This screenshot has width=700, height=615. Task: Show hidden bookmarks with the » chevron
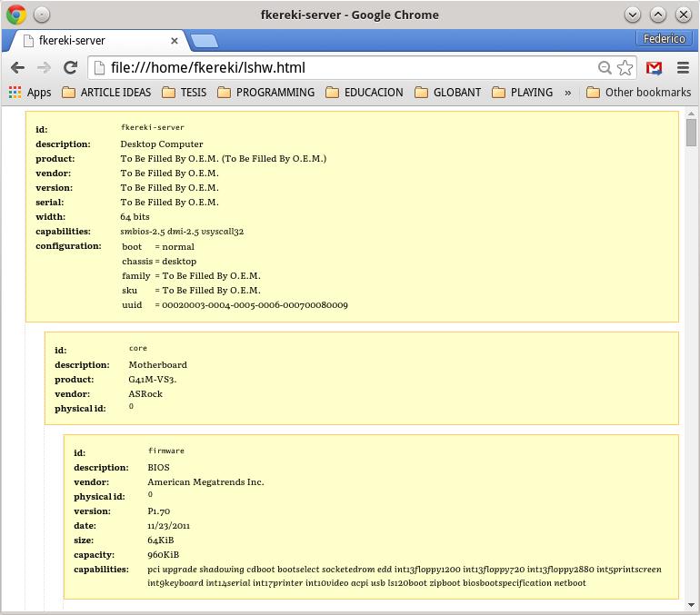coord(568,92)
